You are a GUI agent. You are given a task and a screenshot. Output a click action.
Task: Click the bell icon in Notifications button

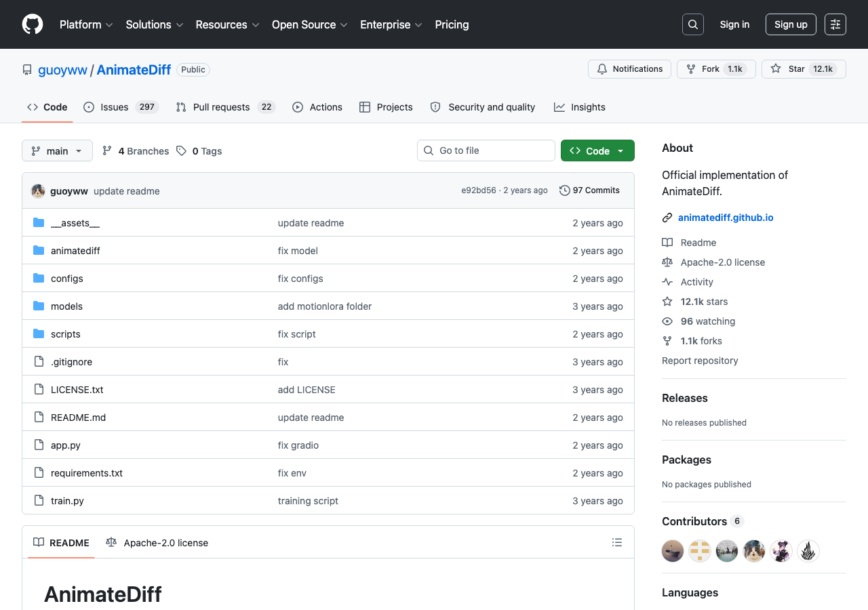[x=602, y=69]
